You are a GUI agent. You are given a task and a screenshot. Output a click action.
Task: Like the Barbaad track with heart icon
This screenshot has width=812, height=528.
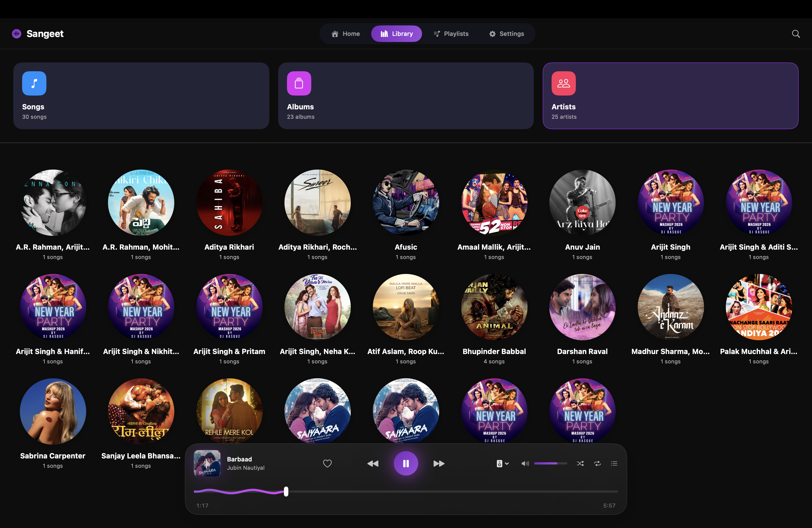coord(327,463)
